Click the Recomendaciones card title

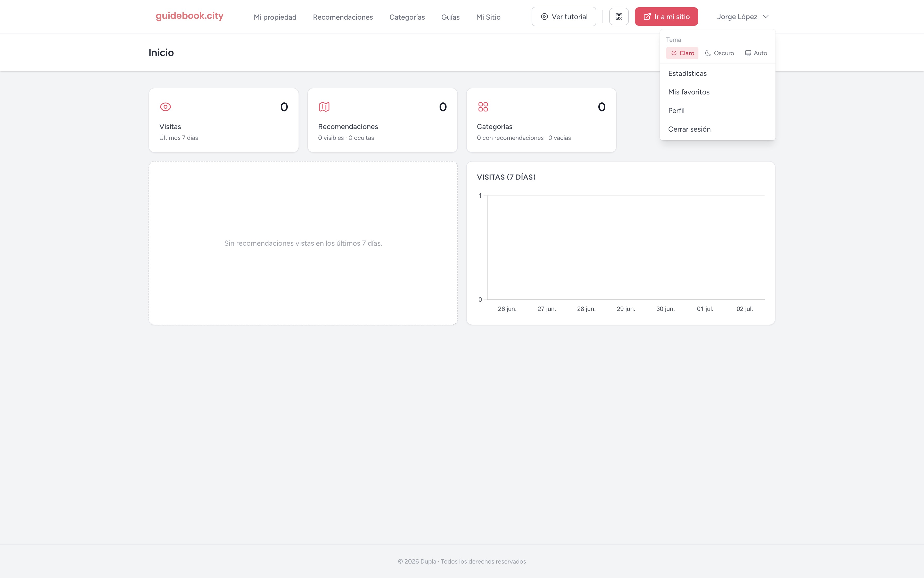[348, 126]
